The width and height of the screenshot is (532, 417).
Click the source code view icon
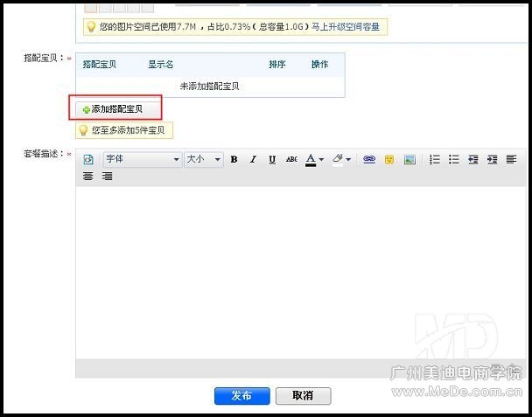pos(88,159)
